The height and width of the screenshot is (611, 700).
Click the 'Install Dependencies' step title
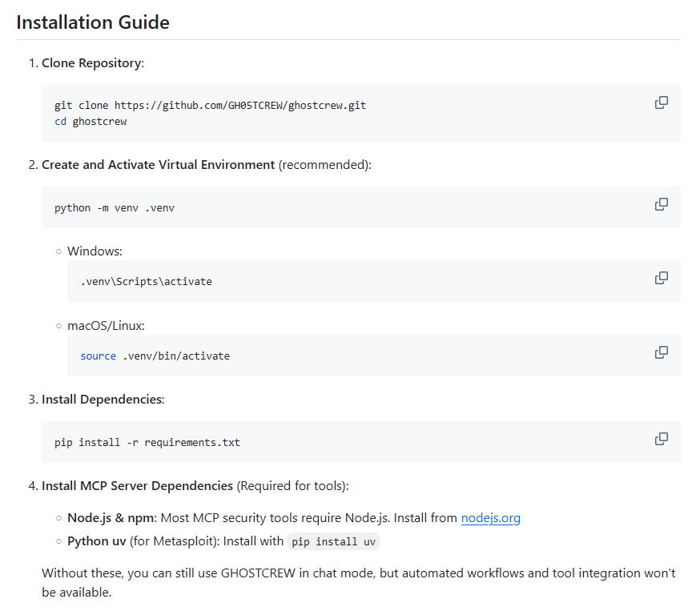[102, 399]
